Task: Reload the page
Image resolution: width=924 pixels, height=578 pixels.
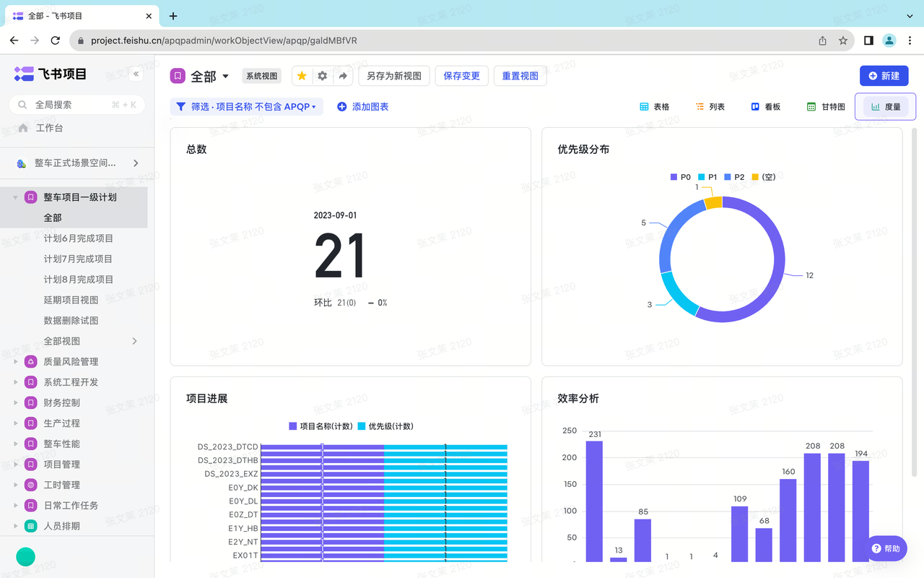Action: [x=56, y=40]
